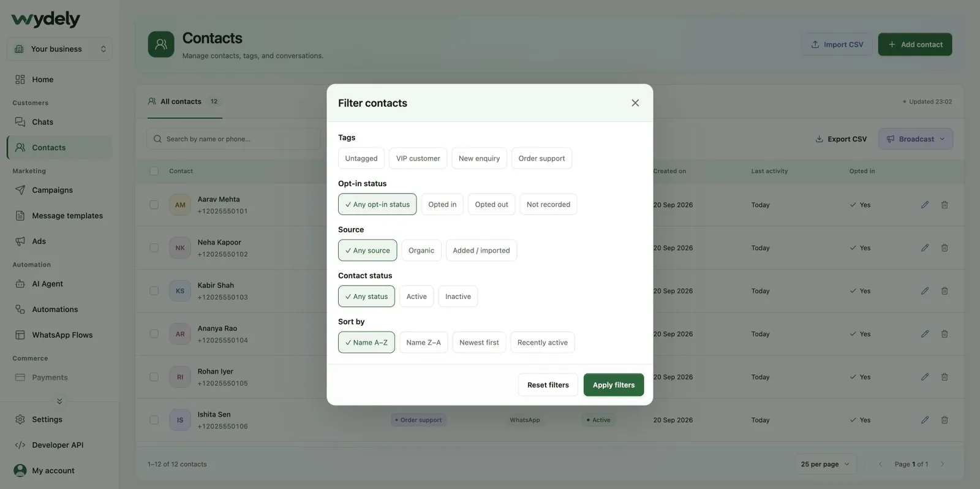Expand the Broadcast dropdown

(916, 139)
